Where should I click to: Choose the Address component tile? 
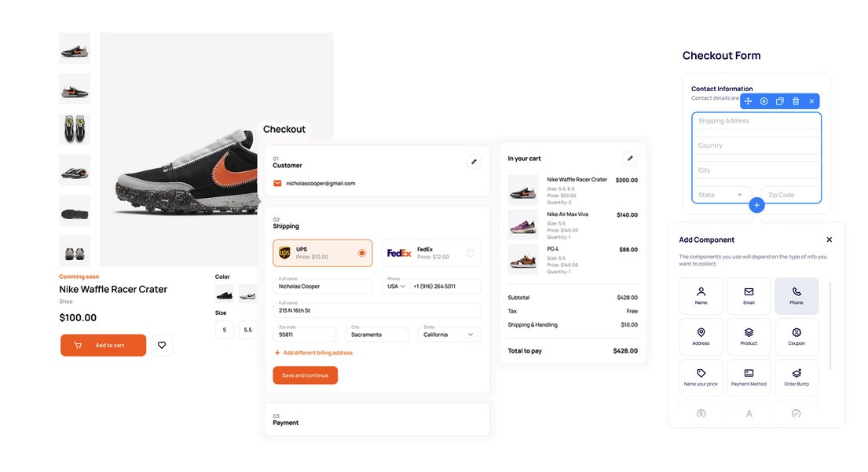coord(701,336)
